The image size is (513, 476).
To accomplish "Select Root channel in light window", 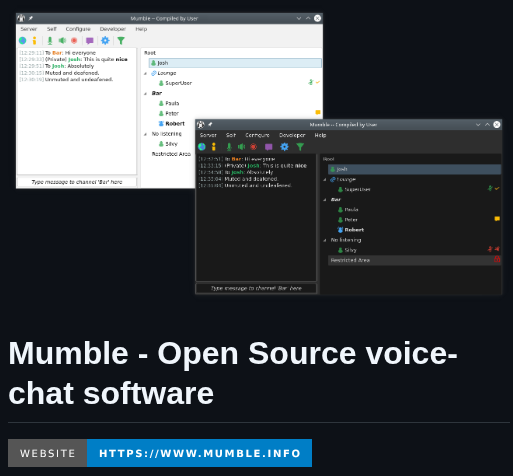I will [x=150, y=53].
